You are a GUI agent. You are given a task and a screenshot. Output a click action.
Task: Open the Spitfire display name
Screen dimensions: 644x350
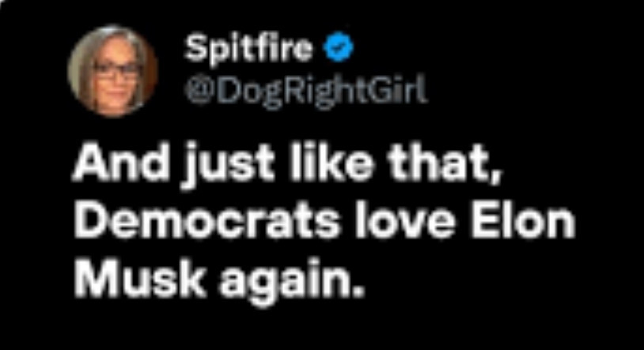[248, 48]
